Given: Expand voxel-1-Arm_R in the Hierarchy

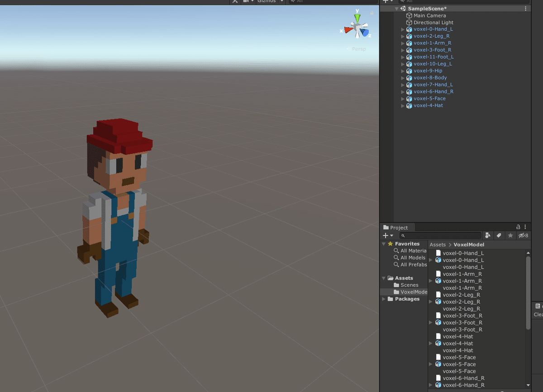Looking at the screenshot, I should [x=403, y=43].
